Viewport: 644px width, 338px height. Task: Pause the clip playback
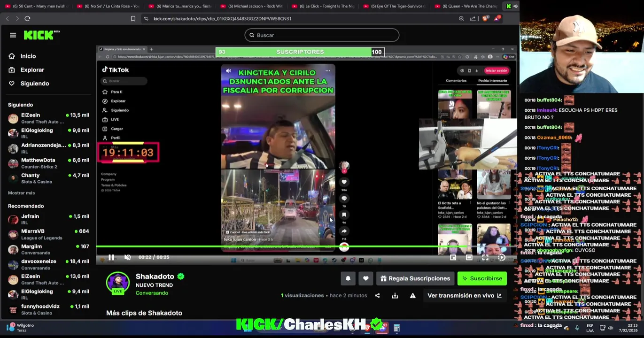(x=111, y=257)
